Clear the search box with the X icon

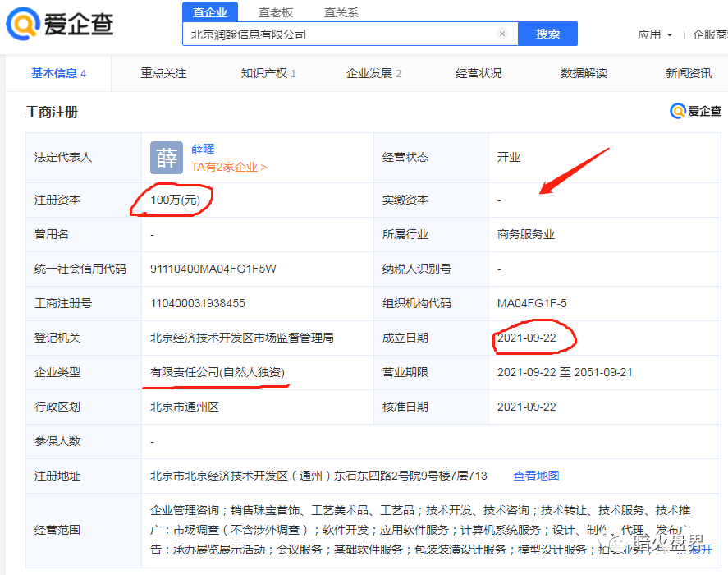click(x=502, y=34)
